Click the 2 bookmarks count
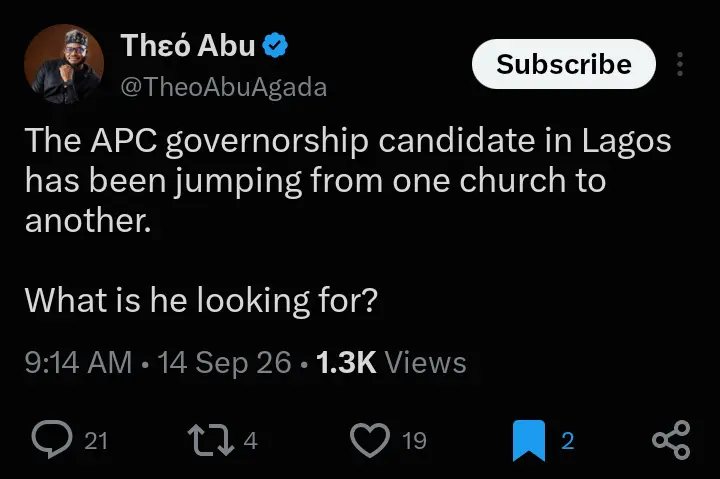 coord(568,441)
